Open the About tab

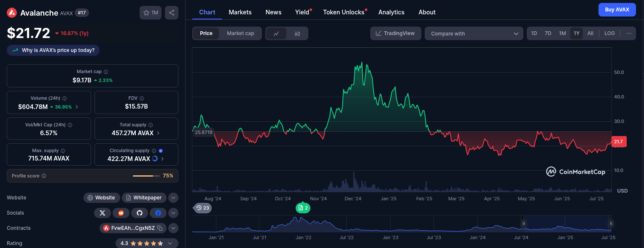[x=427, y=12]
